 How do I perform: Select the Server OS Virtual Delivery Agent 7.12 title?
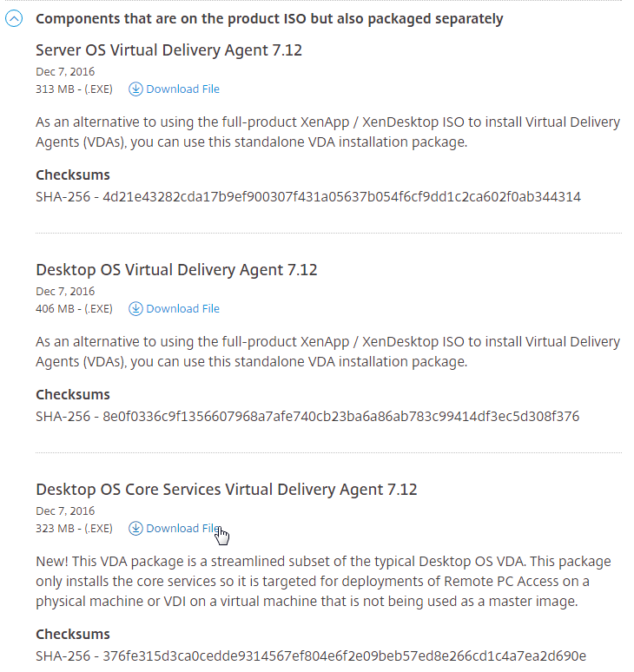tap(168, 50)
